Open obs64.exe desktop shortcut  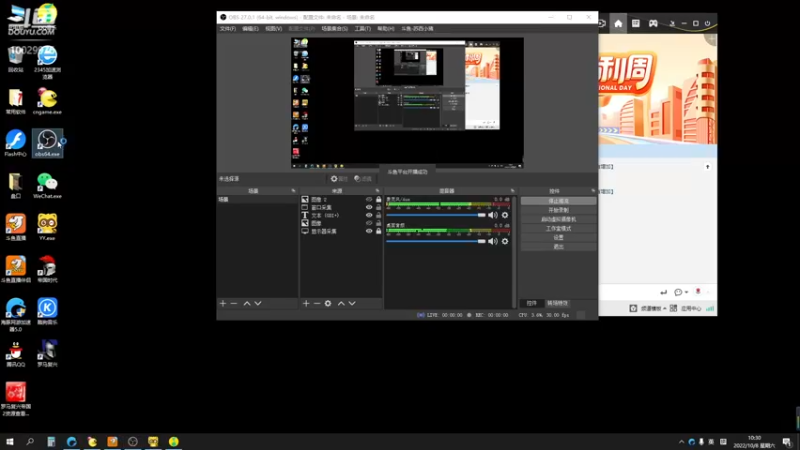[47, 143]
